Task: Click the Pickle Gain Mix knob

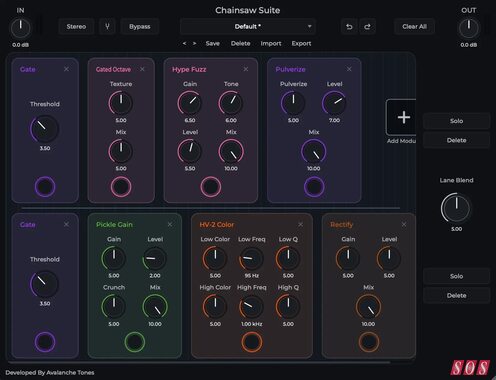Action: 155,307
